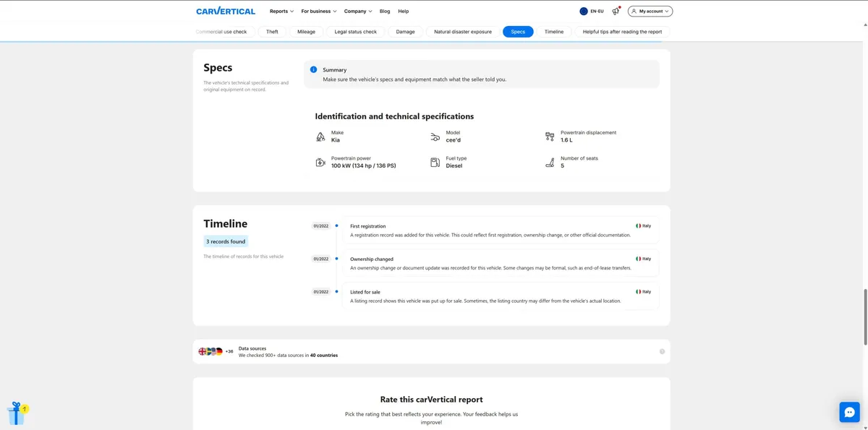Click the Italy flag on Ownership changed record
868x430 pixels.
pyautogui.click(x=639, y=259)
